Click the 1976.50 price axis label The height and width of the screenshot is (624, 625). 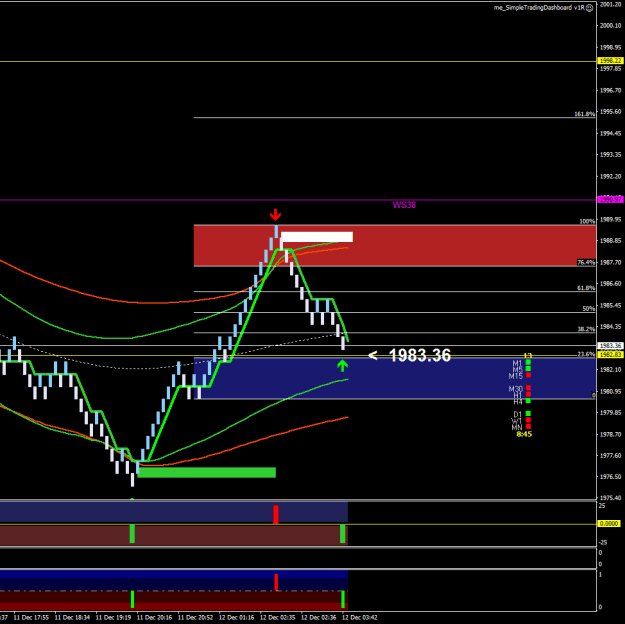pyautogui.click(x=610, y=477)
